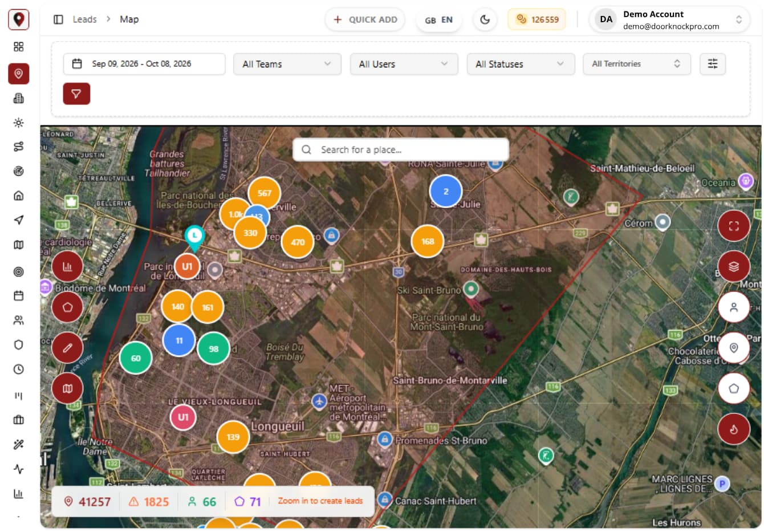Select the pencil edit tool on map
764x532 pixels.
click(67, 348)
